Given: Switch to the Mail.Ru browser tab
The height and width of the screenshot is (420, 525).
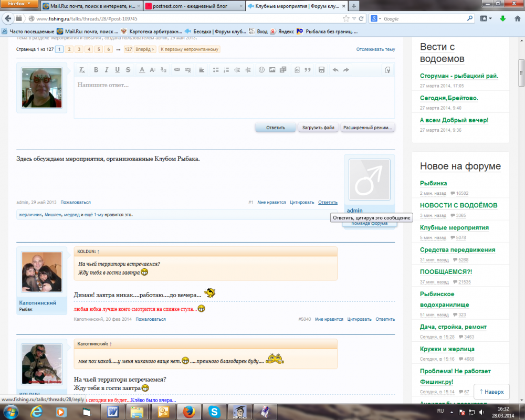Looking at the screenshot, I should tap(89, 6).
